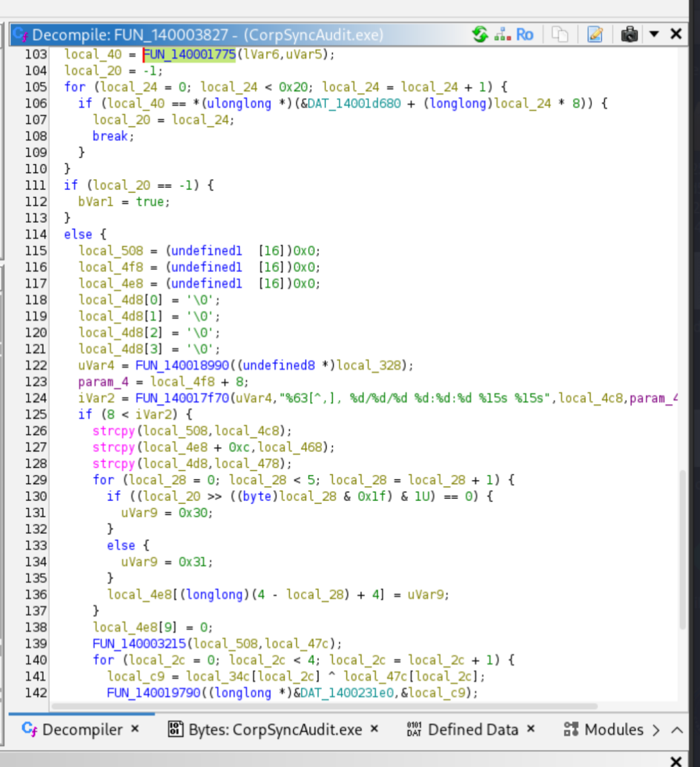Click line number 105

pos(36,87)
